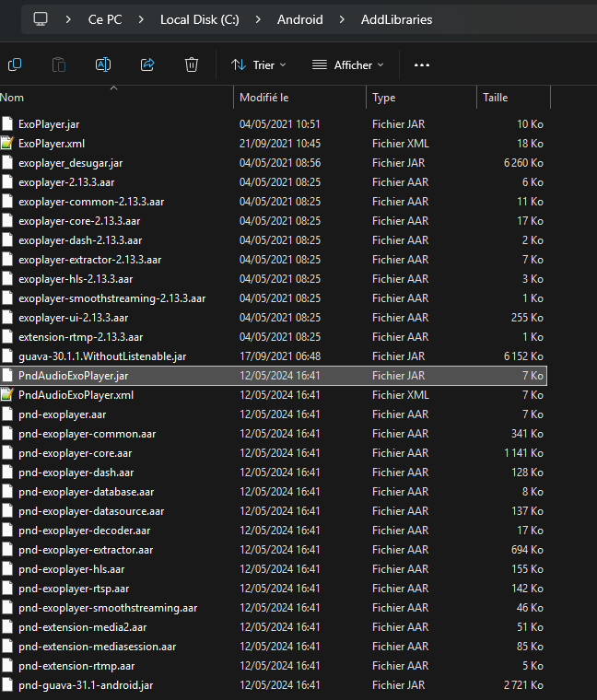
Task: Click the file icon of exoplayer-hls-2.13.3.aar
Action: pyautogui.click(x=7, y=278)
